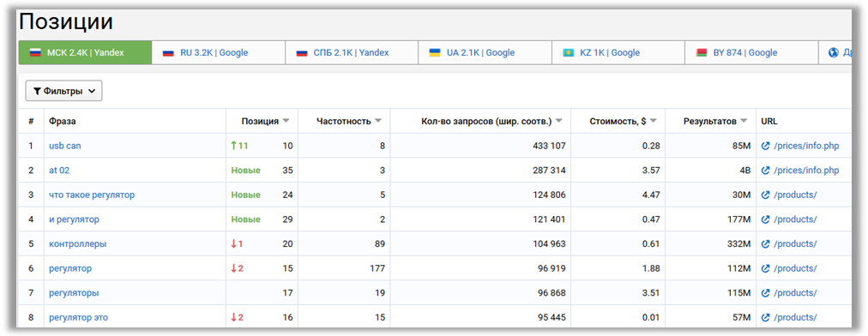Open external link icon for usb can row

coord(766,146)
